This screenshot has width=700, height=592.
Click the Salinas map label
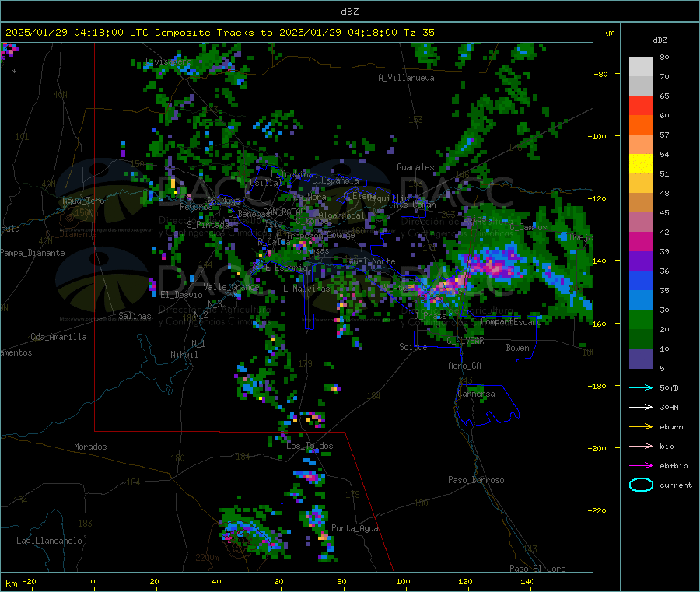pyautogui.click(x=135, y=316)
